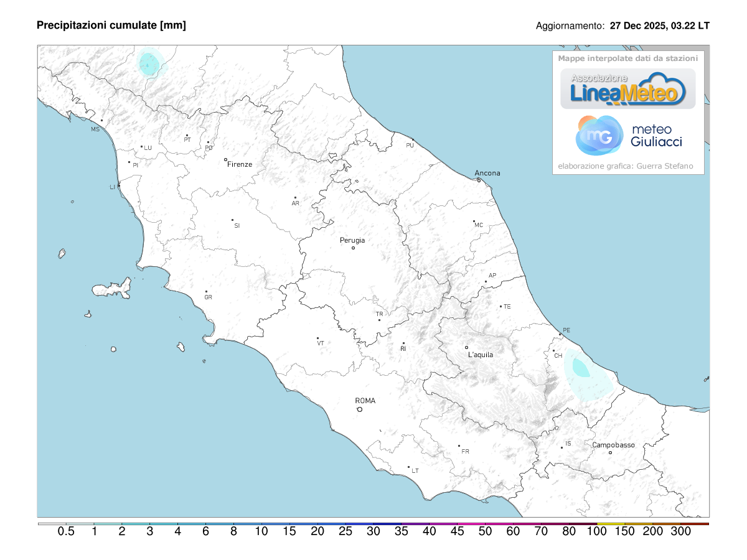The width and height of the screenshot is (747, 560).
Task: Click the Aggiornamento date and time text
Action: [622, 26]
